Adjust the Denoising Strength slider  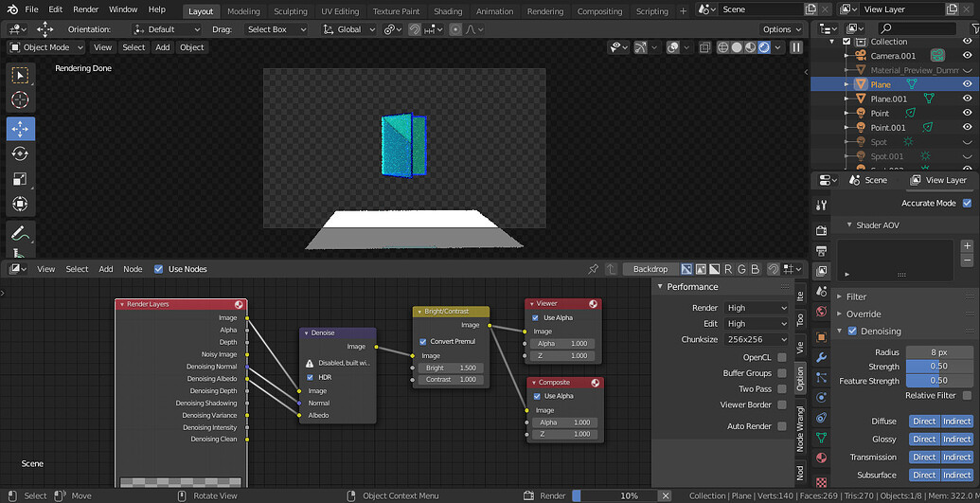(x=938, y=367)
